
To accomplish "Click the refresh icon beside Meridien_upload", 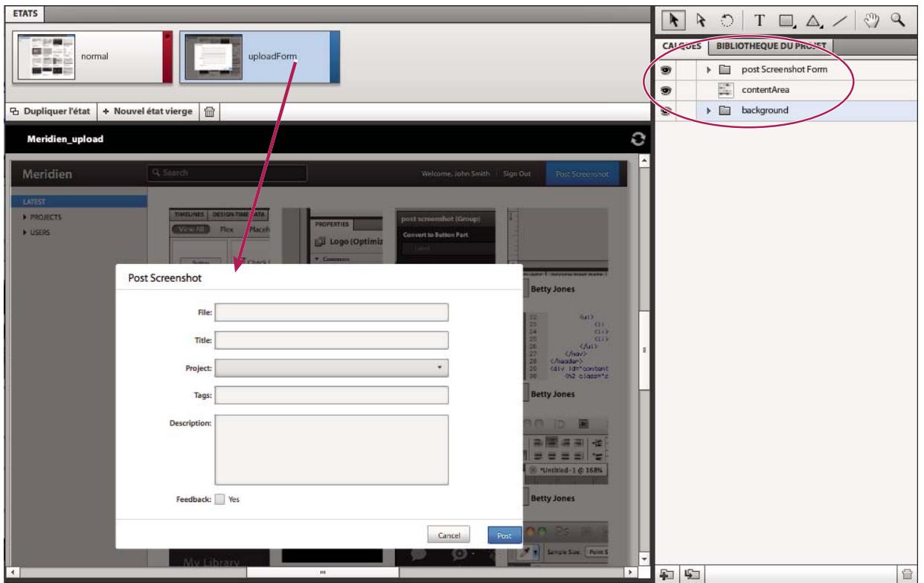I will point(637,139).
